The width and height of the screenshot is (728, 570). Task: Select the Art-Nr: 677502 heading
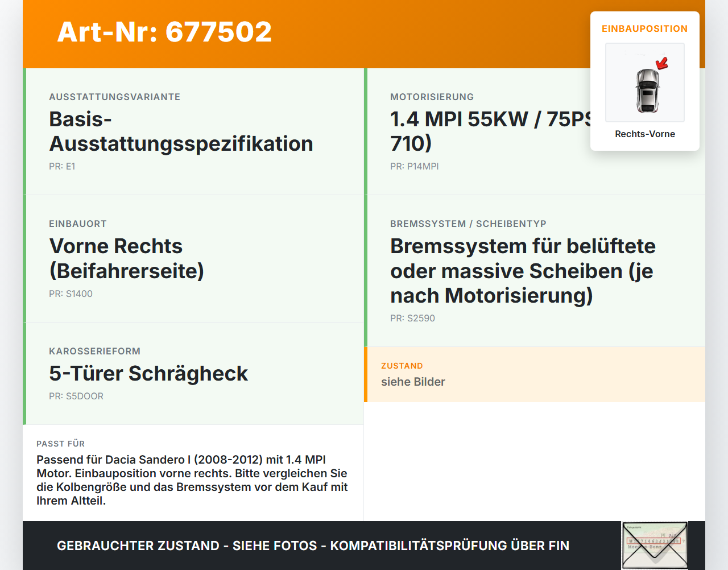tap(165, 32)
